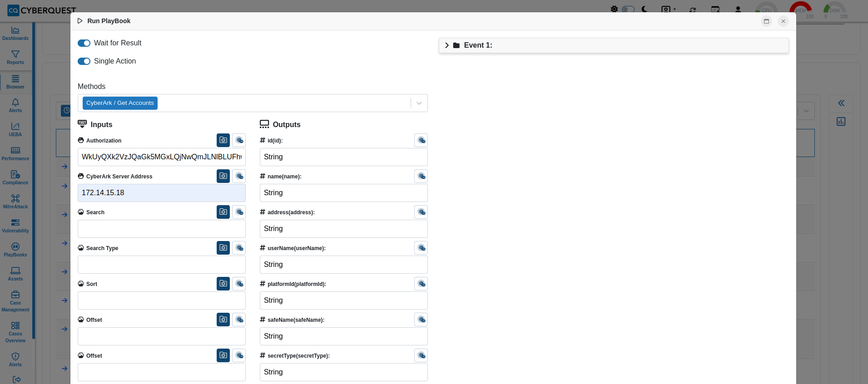Open Dashboards in the left sidebar

[x=15, y=34]
